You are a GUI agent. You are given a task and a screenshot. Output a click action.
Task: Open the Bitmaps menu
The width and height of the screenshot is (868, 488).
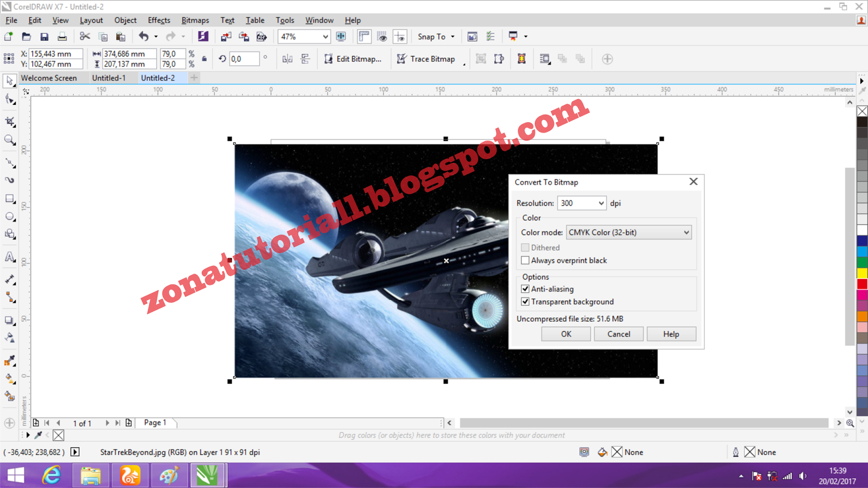(195, 20)
